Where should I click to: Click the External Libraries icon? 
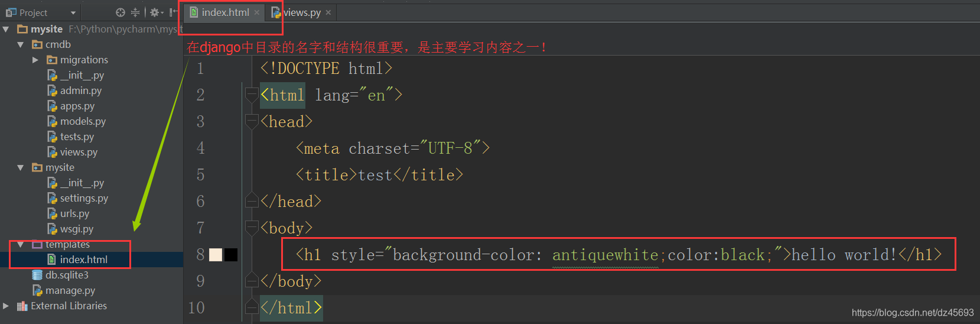click(22, 306)
